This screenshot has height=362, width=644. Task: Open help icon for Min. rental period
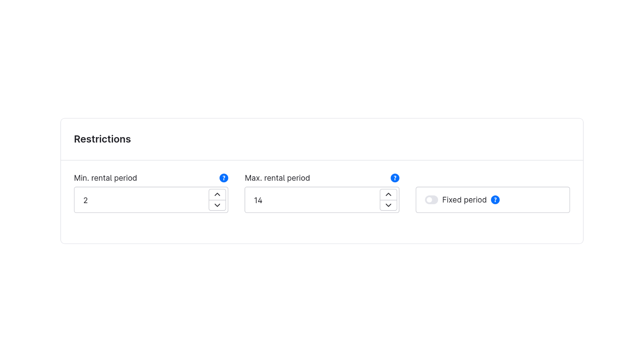point(224,178)
